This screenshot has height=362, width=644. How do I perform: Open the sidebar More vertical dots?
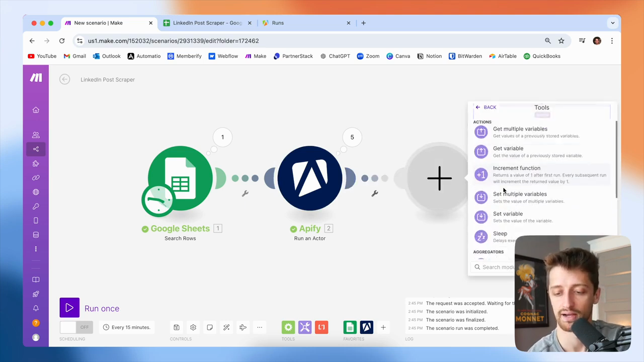click(36, 249)
